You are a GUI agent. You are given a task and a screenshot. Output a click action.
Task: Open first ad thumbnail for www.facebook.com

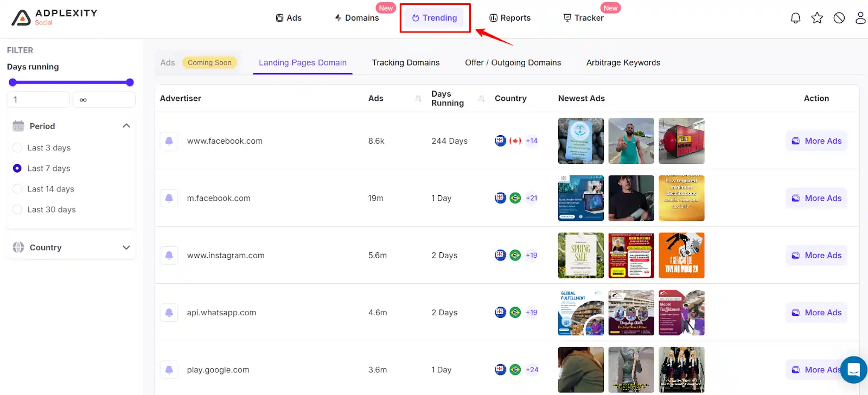[x=581, y=141]
